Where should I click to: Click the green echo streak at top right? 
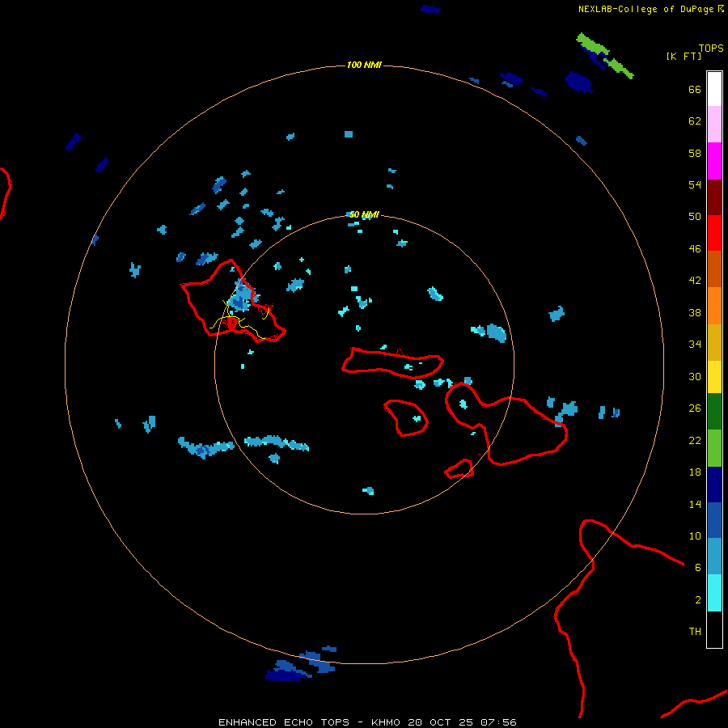coord(604,55)
